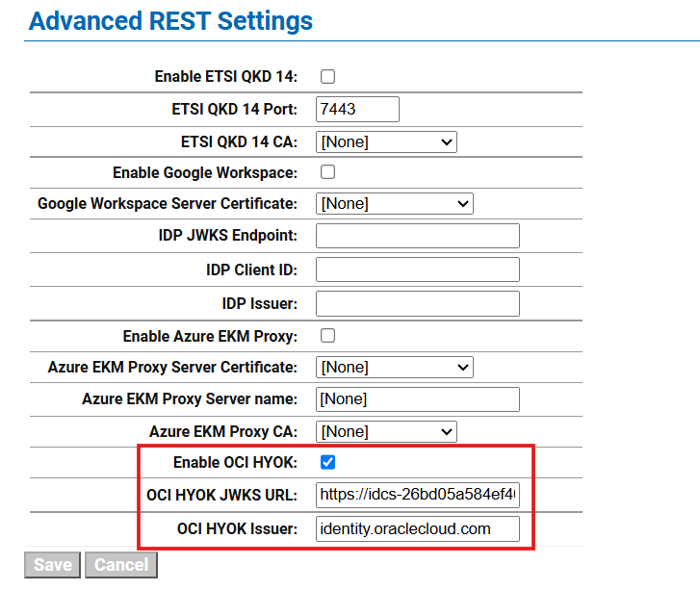Click the ETSI QKD 14 CA label

[x=239, y=141]
